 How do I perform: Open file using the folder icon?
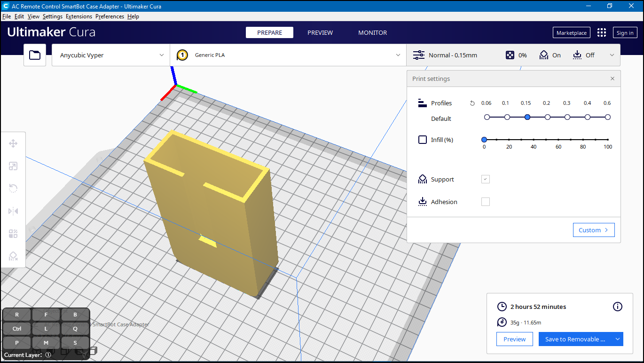35,55
